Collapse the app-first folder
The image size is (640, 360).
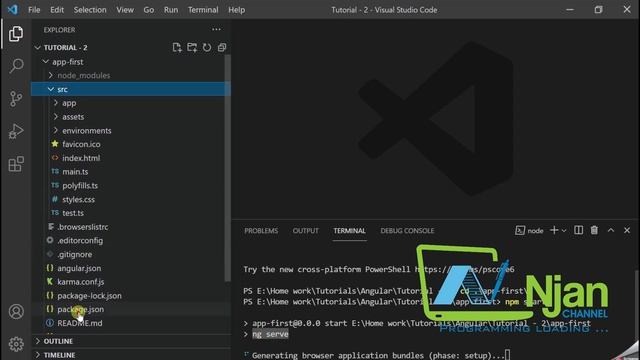click(x=46, y=62)
